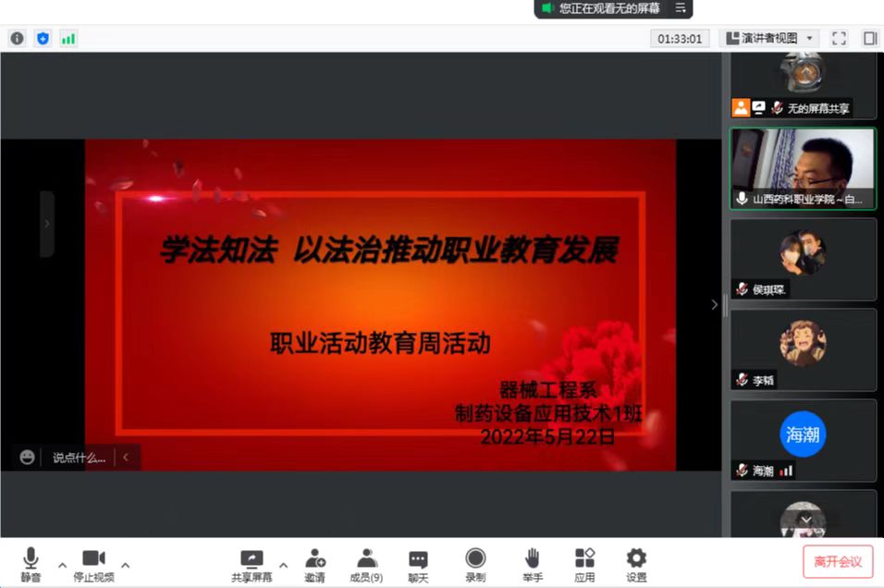The image size is (884, 588).
Task: Open the 应用 apps menu
Action: tap(584, 564)
